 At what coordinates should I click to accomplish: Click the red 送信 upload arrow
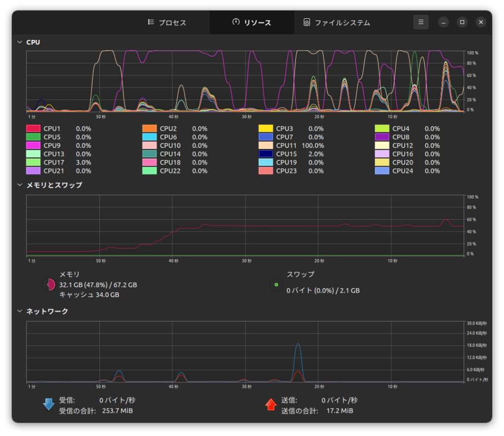pos(271,403)
